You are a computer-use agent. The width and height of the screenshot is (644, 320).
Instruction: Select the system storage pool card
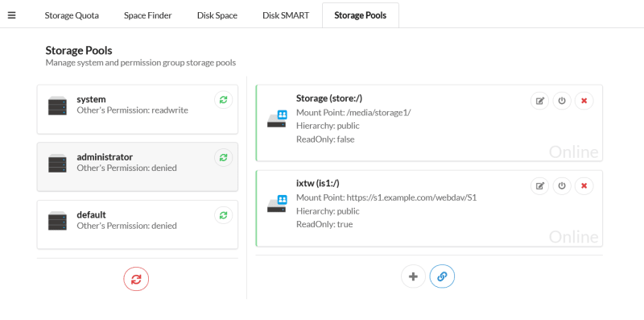(x=138, y=110)
